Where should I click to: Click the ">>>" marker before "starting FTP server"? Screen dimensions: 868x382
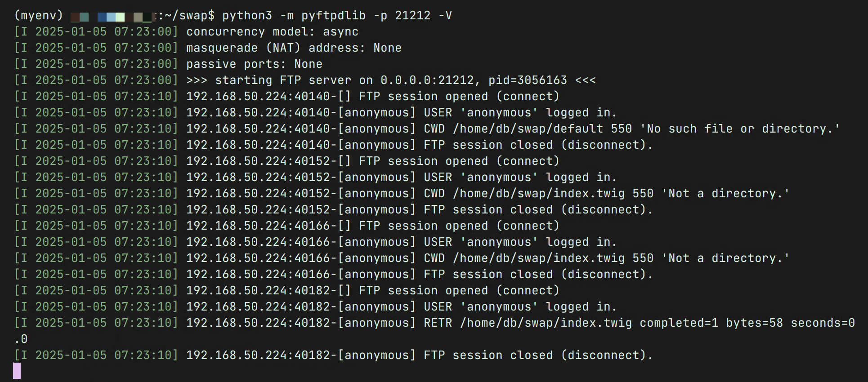tap(197, 80)
